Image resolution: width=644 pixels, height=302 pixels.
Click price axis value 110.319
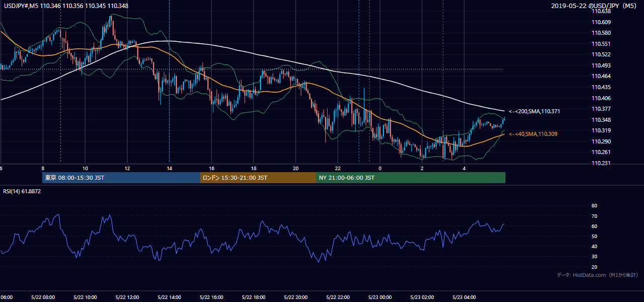602,130
